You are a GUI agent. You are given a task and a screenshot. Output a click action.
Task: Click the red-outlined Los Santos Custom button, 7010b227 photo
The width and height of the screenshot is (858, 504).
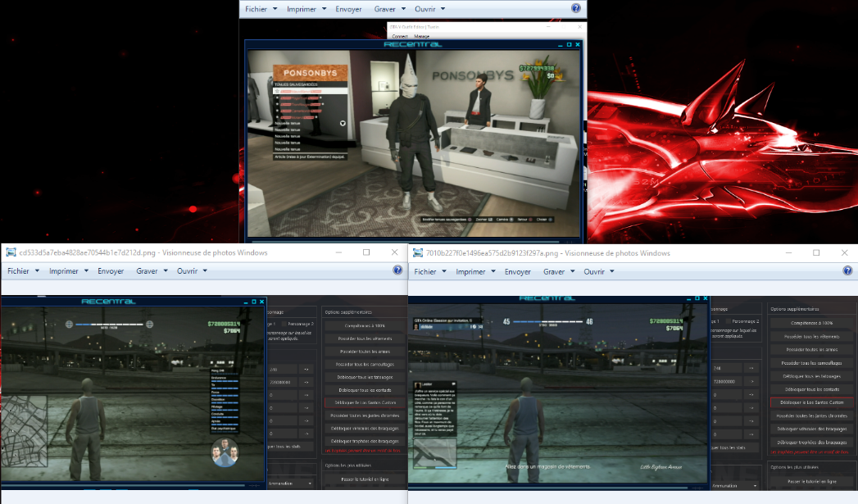811,402
